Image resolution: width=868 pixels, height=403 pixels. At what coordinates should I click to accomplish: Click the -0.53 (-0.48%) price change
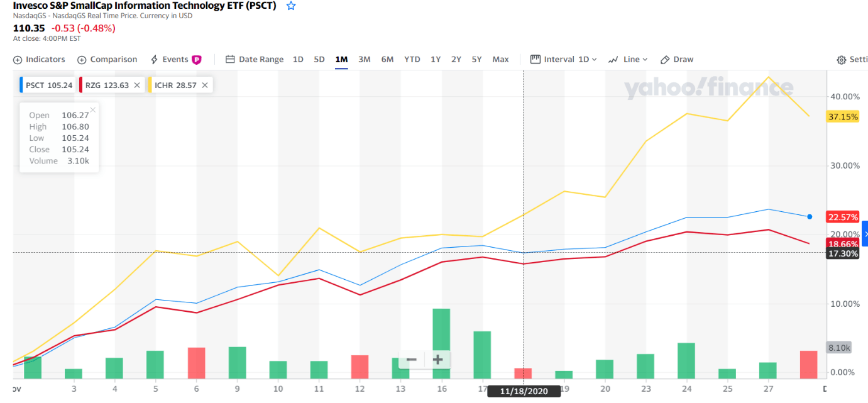tap(84, 28)
